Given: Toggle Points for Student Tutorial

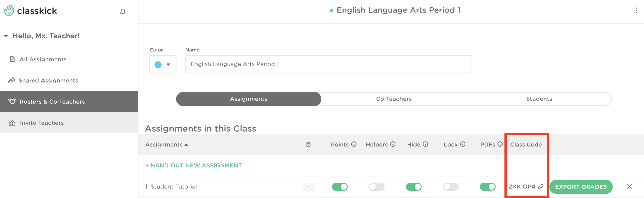Looking at the screenshot, I should tap(340, 187).
